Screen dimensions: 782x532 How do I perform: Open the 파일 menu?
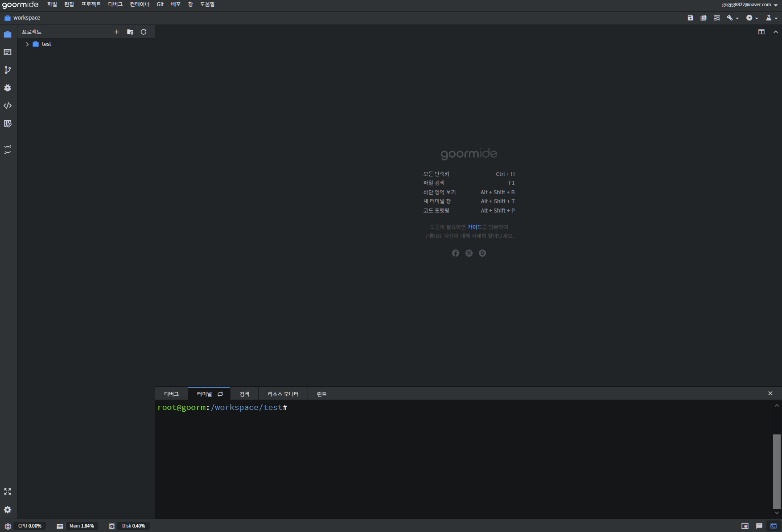point(52,4)
